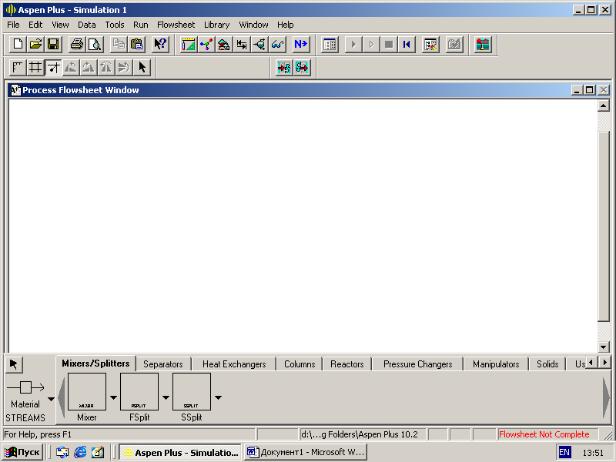Open the Window menu

253,25
